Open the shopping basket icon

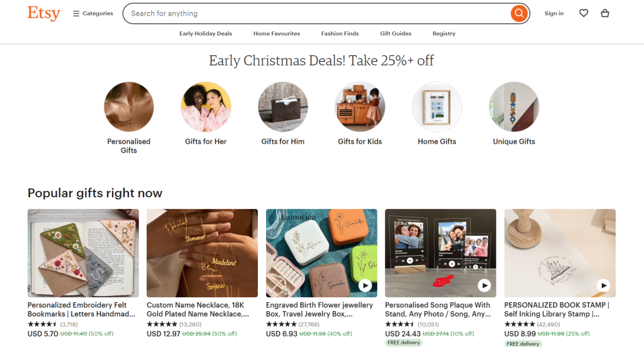point(605,13)
